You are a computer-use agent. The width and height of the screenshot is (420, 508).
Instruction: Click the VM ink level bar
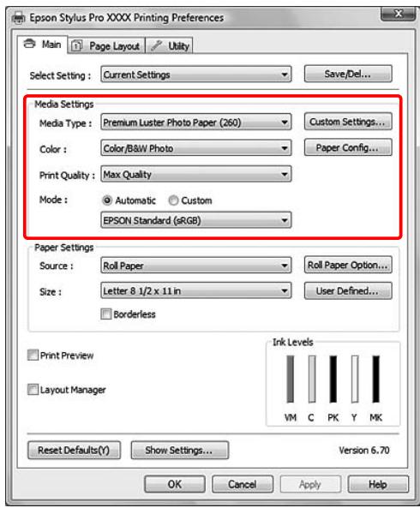(x=291, y=379)
